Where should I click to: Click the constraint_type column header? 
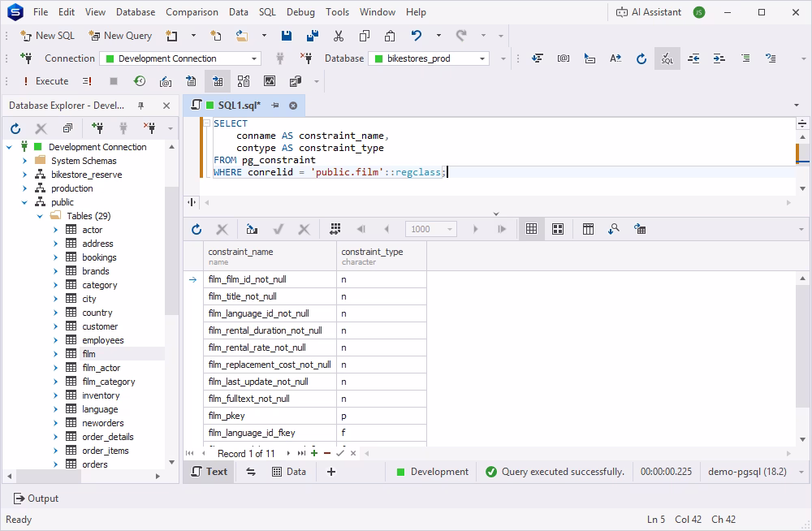pyautogui.click(x=382, y=256)
